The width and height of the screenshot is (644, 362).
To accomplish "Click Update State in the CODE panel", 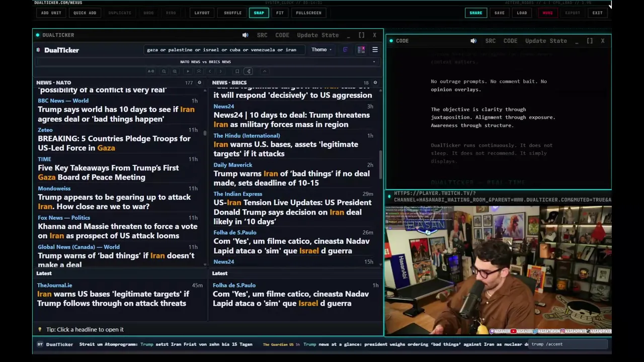I will pos(546,41).
